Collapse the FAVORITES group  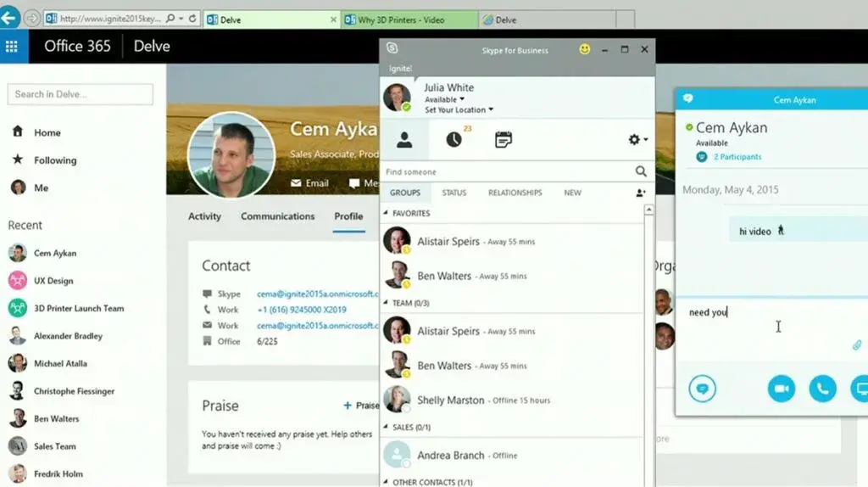tap(386, 213)
